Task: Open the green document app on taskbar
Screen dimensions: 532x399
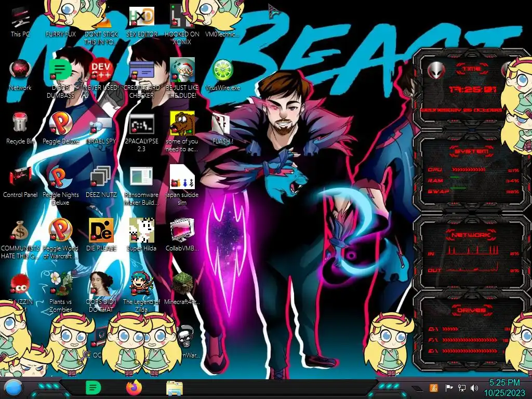Action: (x=94, y=388)
